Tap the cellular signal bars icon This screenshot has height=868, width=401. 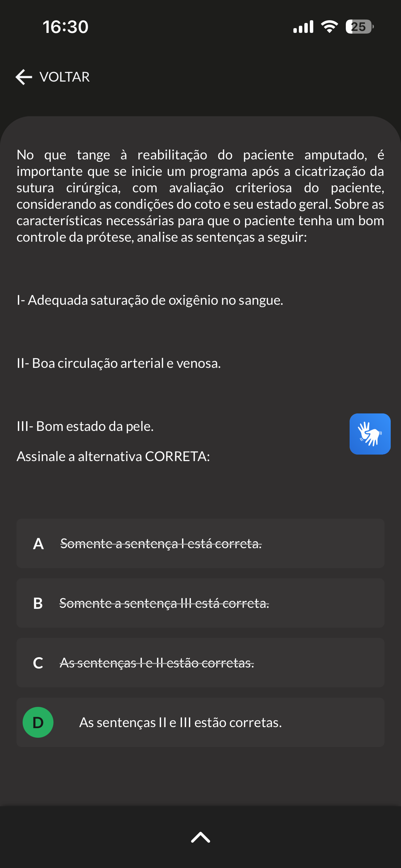[303, 27]
